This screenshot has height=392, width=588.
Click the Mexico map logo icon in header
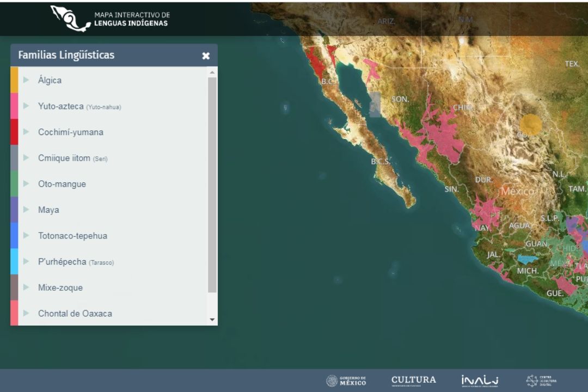point(70,19)
